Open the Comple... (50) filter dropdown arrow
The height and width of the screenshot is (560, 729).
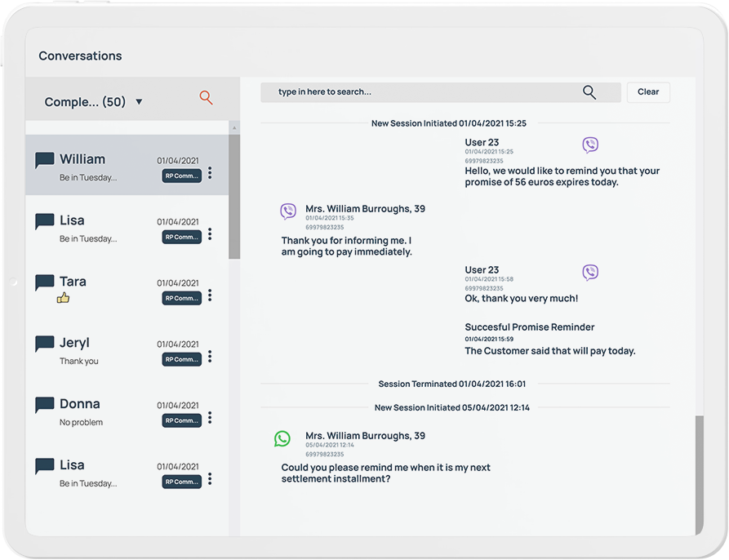pos(139,102)
